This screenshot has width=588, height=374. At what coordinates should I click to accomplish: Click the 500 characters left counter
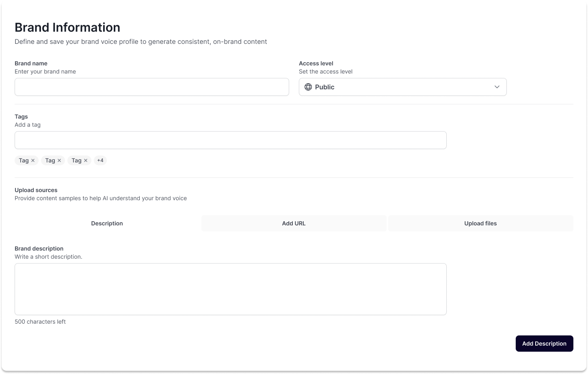click(x=40, y=322)
